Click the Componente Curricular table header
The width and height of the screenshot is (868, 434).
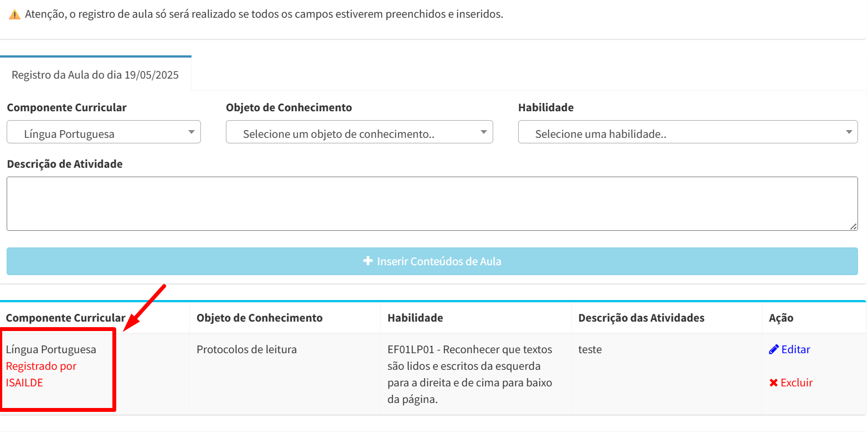(x=65, y=318)
